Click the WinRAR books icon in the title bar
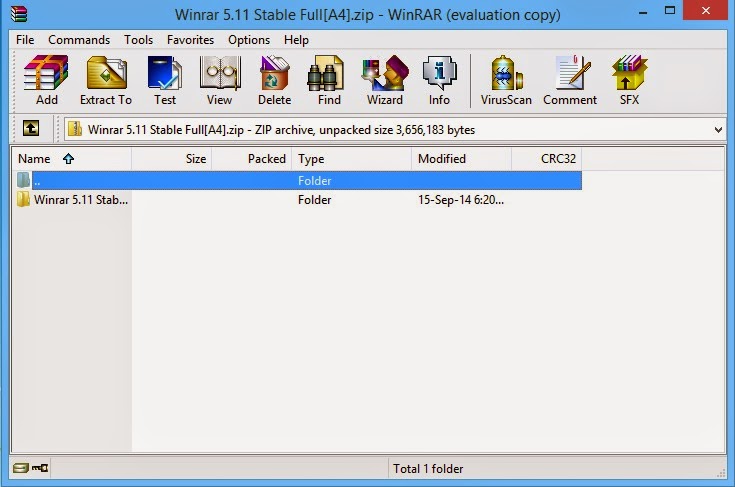Image resolution: width=735 pixels, height=487 pixels. tap(19, 14)
